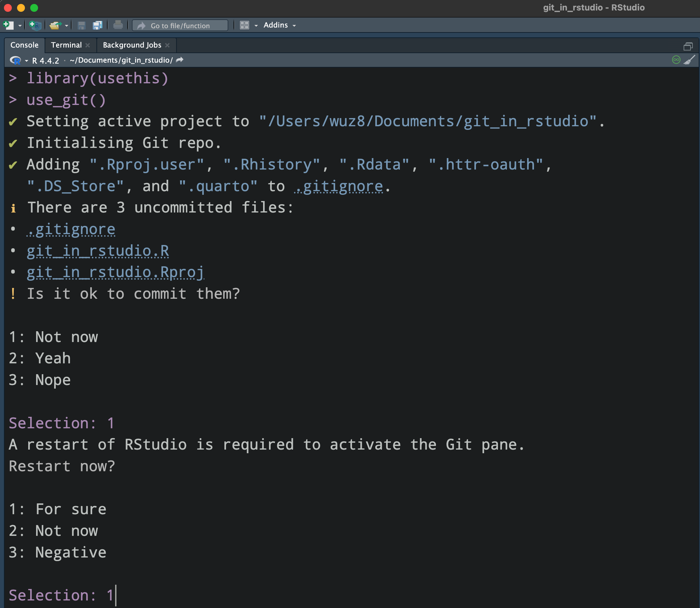Open the R version selector dropdown
Viewport: 700px width, 608px height.
pyautogui.click(x=27, y=61)
